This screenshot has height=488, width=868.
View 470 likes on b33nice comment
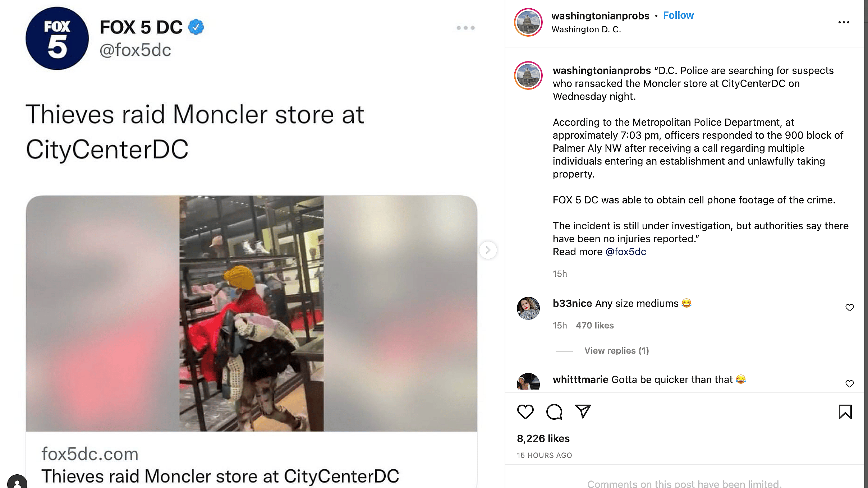[x=594, y=325]
